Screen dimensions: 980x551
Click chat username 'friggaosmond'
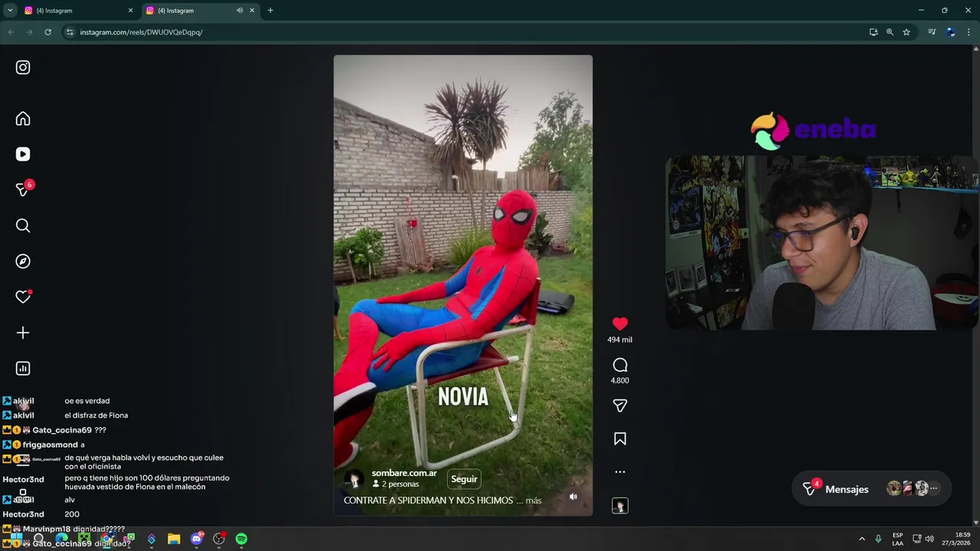tap(50, 445)
